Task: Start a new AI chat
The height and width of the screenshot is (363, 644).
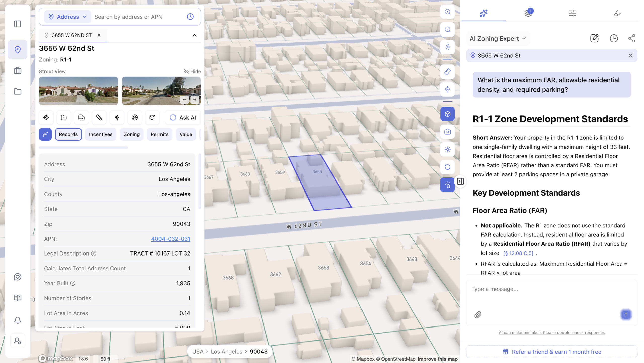Action: click(x=594, y=38)
